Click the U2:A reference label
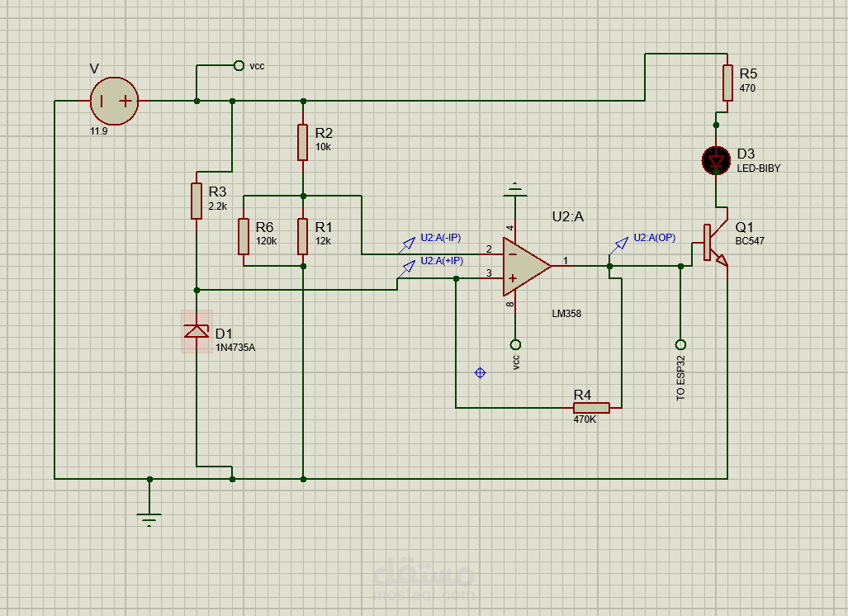Image resolution: width=848 pixels, height=616 pixels. [x=568, y=217]
